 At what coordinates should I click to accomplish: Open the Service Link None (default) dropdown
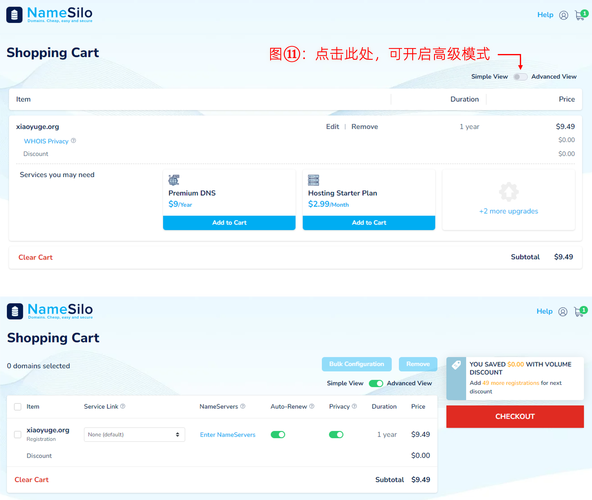tap(134, 435)
